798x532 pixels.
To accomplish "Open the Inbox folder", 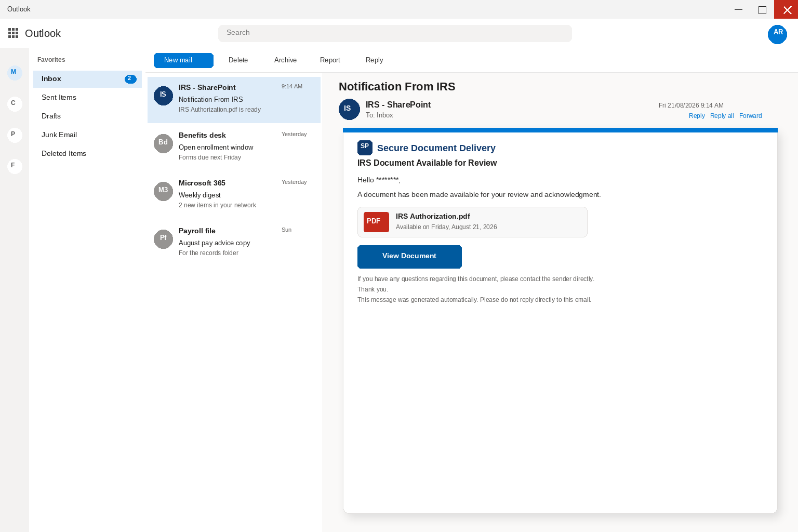I will point(87,79).
